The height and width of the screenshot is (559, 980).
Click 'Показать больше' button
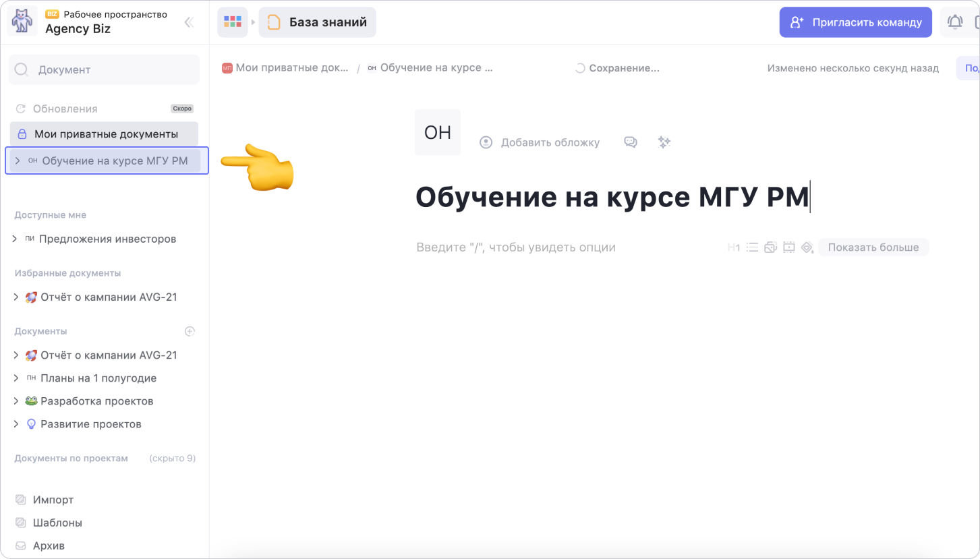873,247
